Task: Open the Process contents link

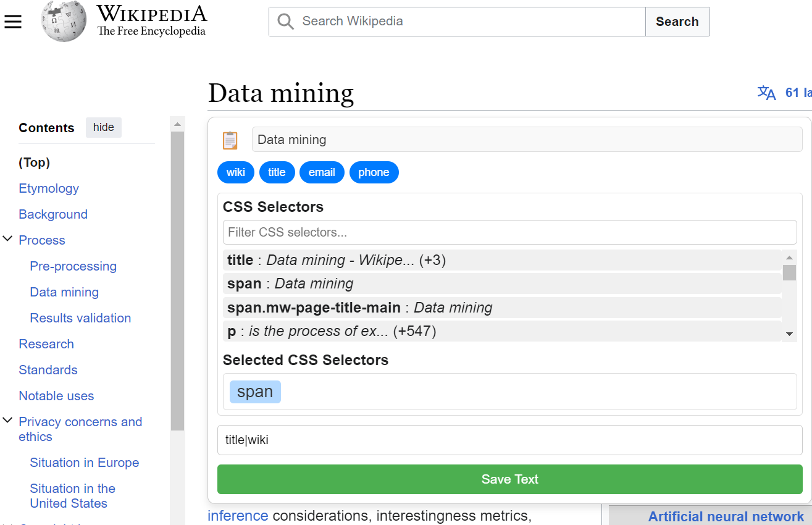Action: click(x=42, y=240)
